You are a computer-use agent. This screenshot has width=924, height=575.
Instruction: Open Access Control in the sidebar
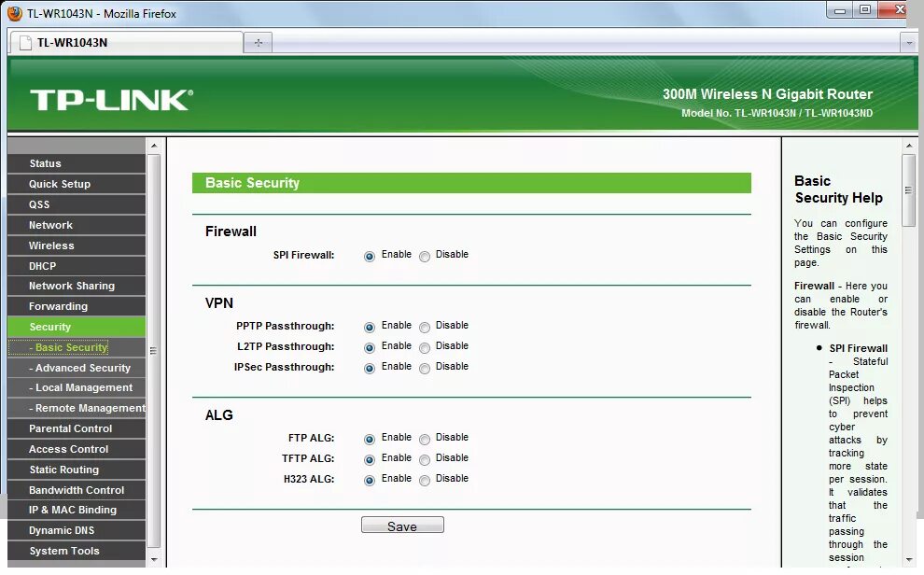[77, 449]
